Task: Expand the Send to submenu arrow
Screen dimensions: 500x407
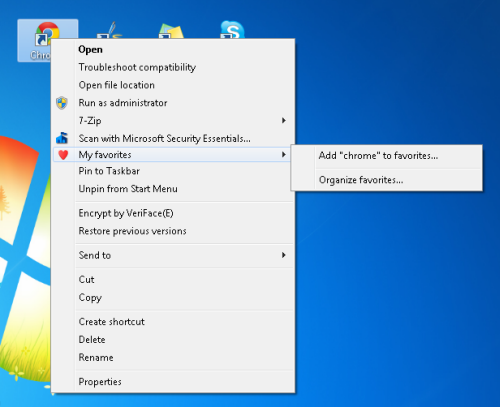Action: pyautogui.click(x=284, y=255)
